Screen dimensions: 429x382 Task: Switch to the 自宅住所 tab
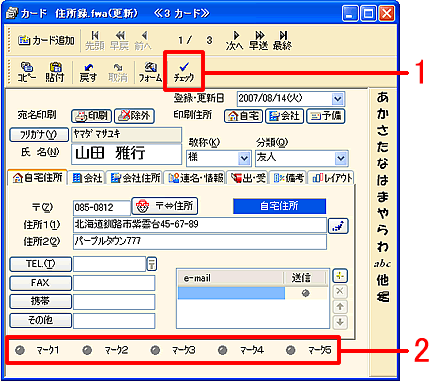37,177
